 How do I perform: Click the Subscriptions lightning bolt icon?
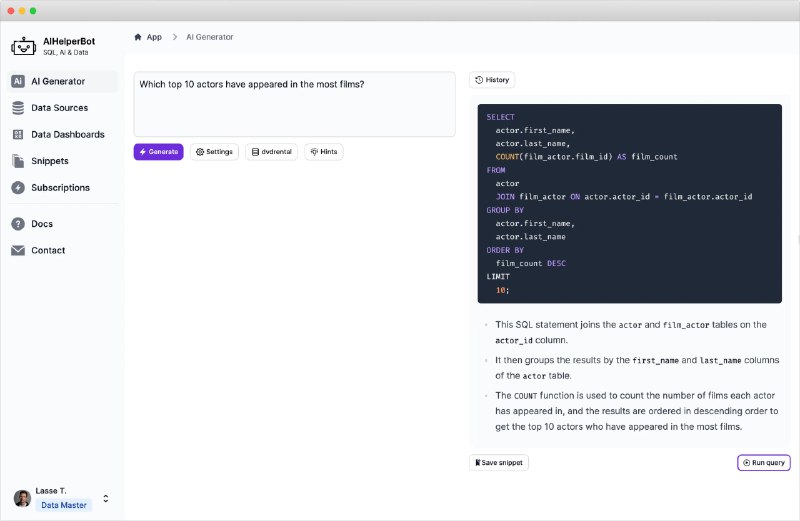coord(18,188)
